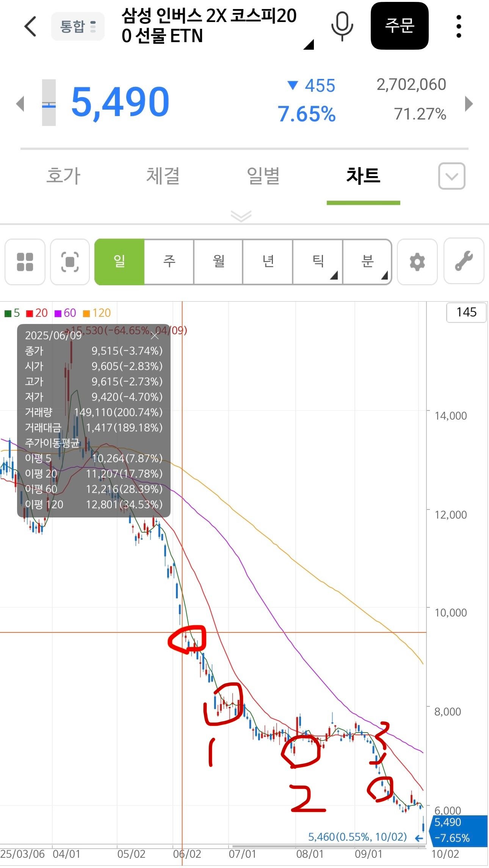Switch to the 일별 tab

point(263,176)
